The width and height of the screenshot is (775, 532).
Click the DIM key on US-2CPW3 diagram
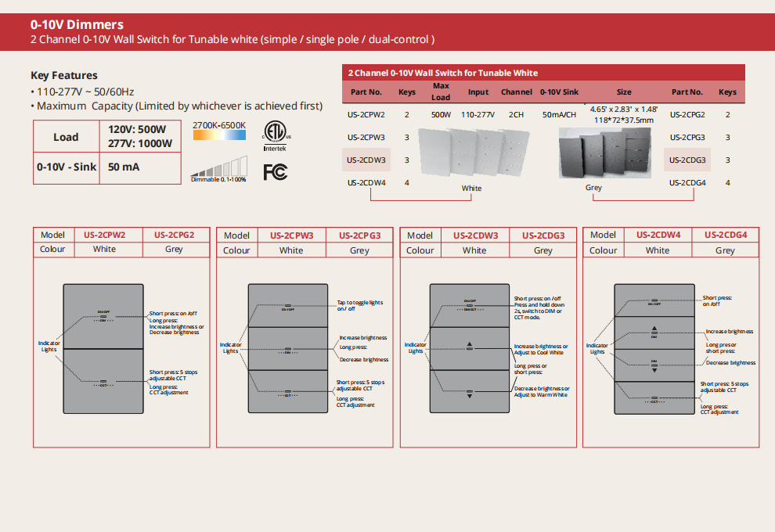tap(288, 350)
